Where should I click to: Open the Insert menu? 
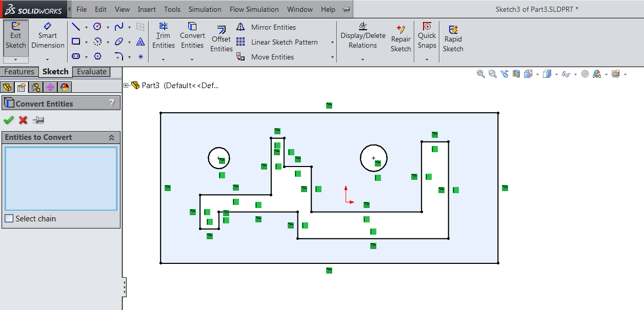pos(147,9)
